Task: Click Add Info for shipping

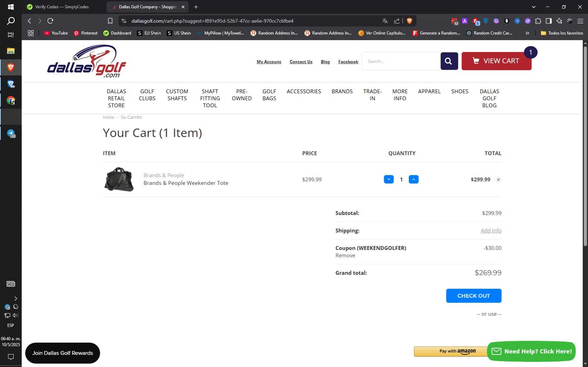Action: [491, 231]
